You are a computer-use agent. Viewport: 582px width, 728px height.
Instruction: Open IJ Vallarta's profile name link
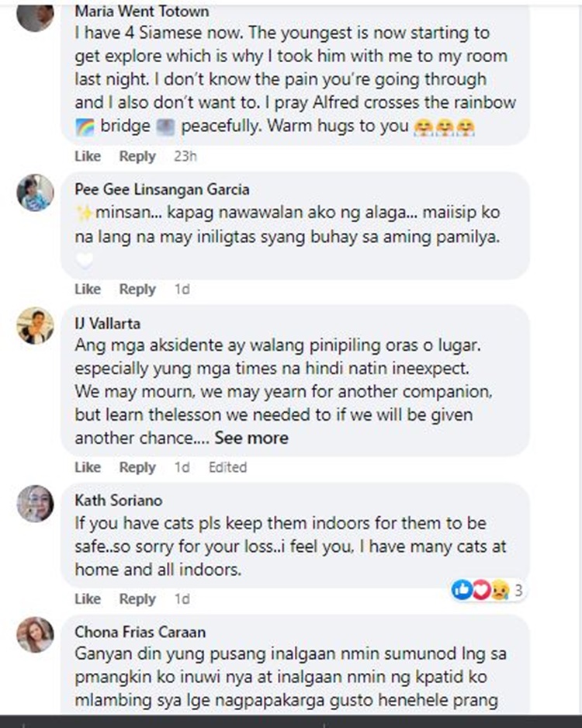[108, 324]
